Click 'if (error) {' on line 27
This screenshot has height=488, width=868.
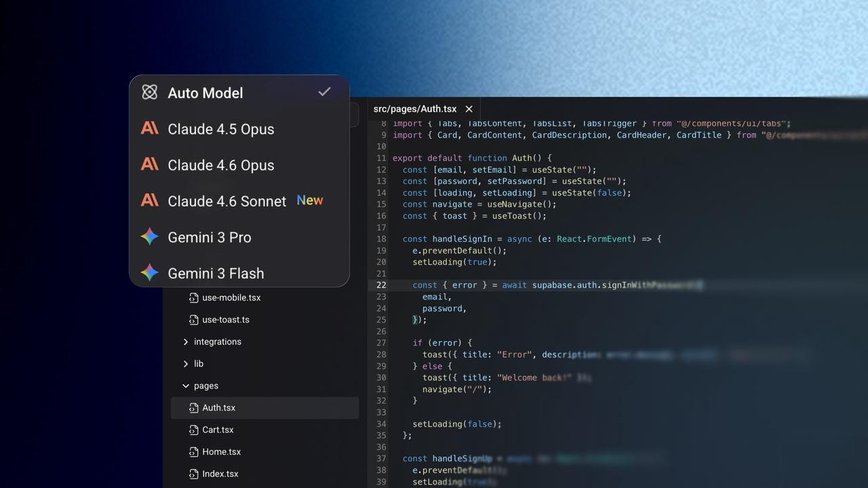pos(442,343)
